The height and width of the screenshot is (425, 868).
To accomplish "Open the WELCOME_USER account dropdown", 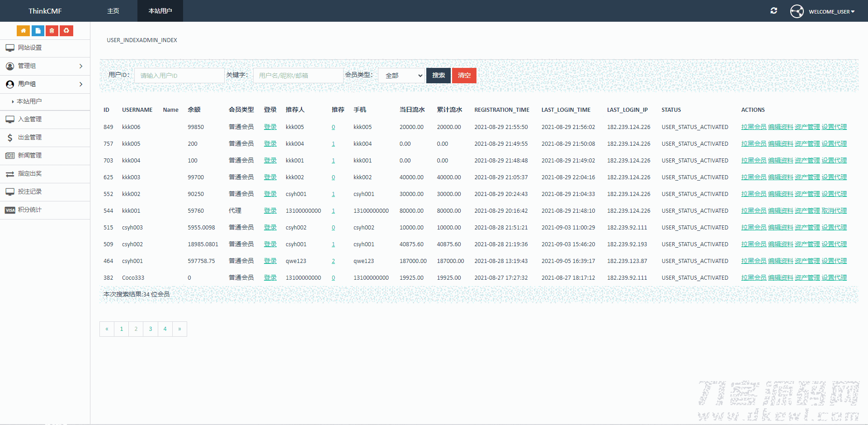I will [x=831, y=12].
